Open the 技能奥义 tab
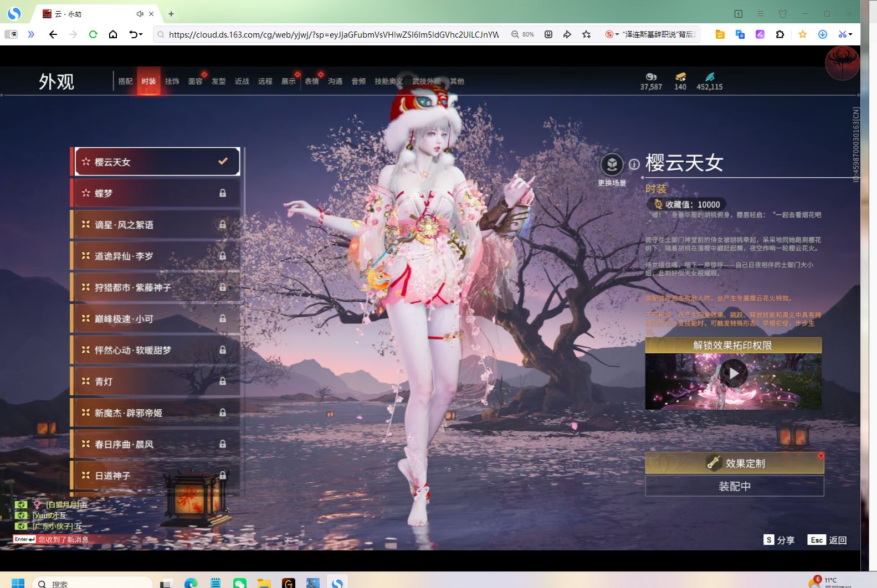The height and width of the screenshot is (588, 877). pyautogui.click(x=388, y=81)
